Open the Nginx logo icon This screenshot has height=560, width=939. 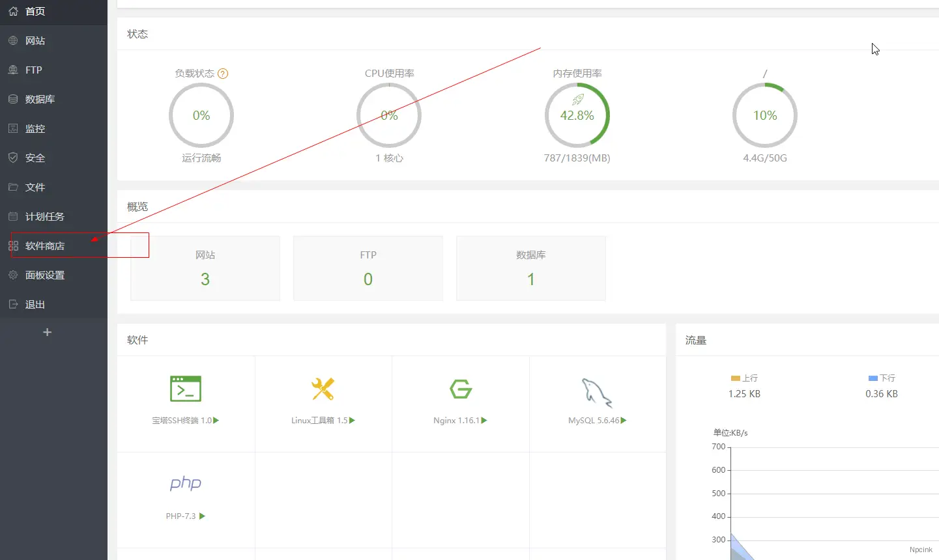point(461,389)
